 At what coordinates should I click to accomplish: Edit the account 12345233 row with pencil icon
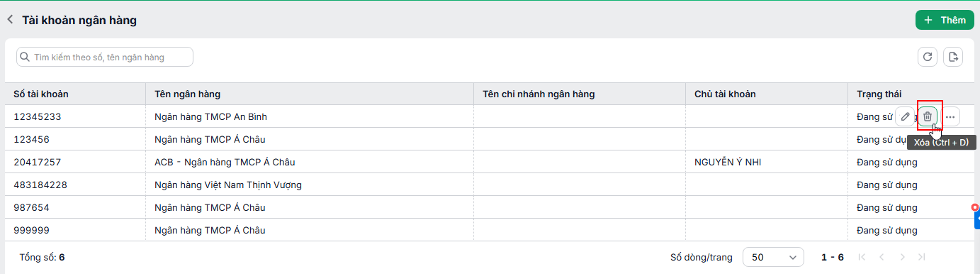[x=905, y=116]
